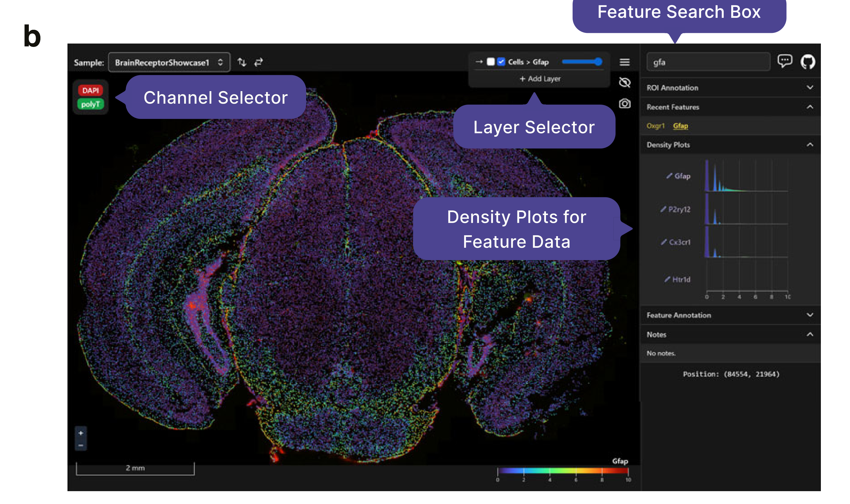Take a screenshot with camera icon
The height and width of the screenshot is (504, 850).
tap(624, 103)
